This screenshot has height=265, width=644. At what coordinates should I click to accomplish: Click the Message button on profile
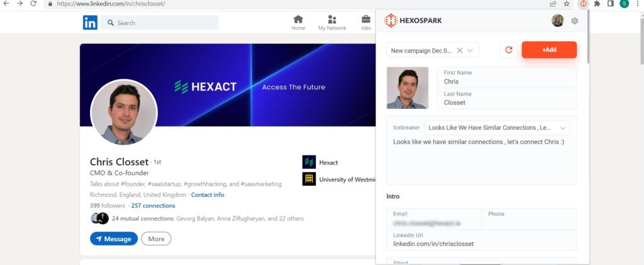[x=114, y=239]
